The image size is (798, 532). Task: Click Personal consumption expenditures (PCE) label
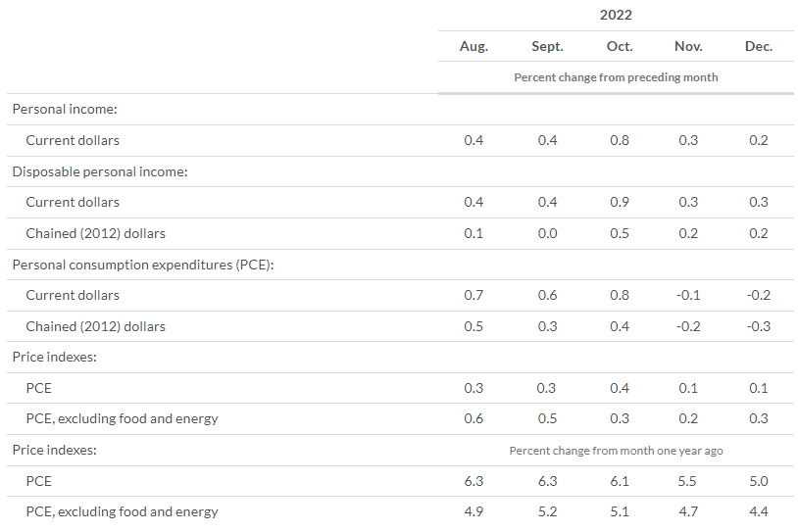pos(141,265)
